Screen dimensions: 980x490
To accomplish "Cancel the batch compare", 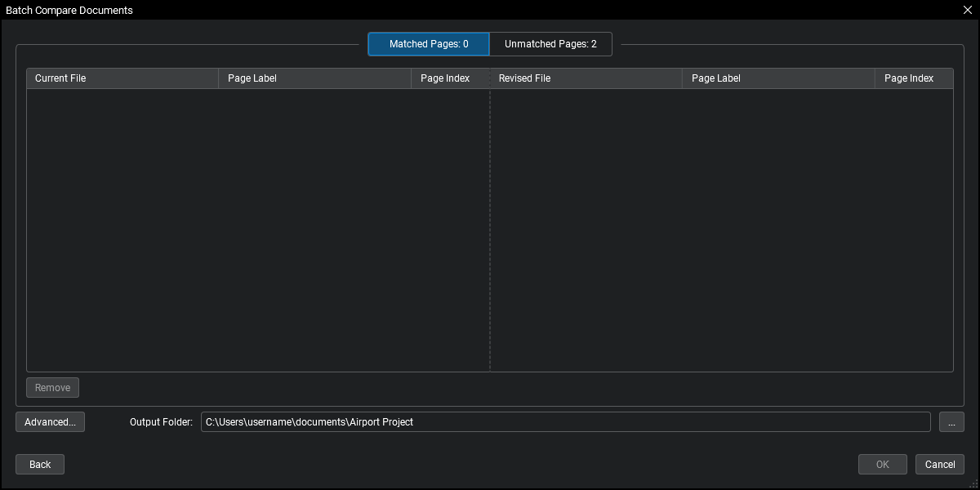I will tap(939, 464).
